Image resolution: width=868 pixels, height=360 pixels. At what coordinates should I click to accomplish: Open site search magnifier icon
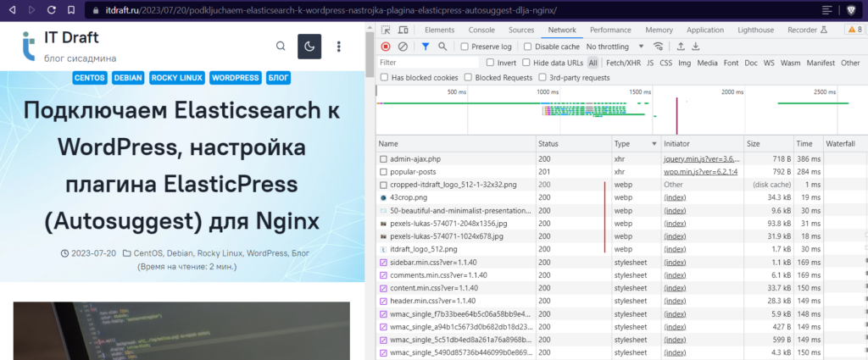coord(281,47)
